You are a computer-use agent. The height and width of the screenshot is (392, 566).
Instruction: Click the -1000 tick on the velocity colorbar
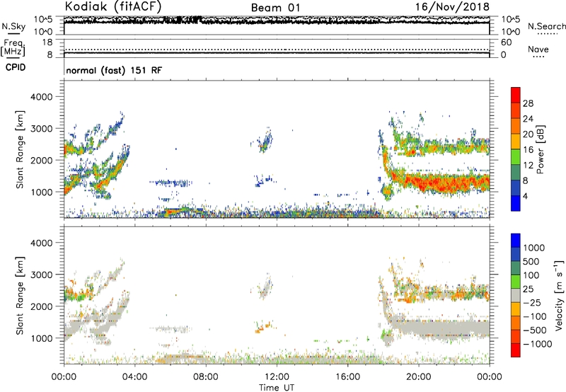(537, 344)
